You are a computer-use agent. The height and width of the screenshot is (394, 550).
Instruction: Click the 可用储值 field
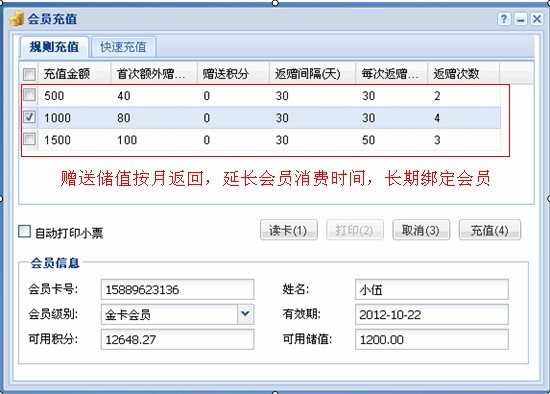[432, 339]
